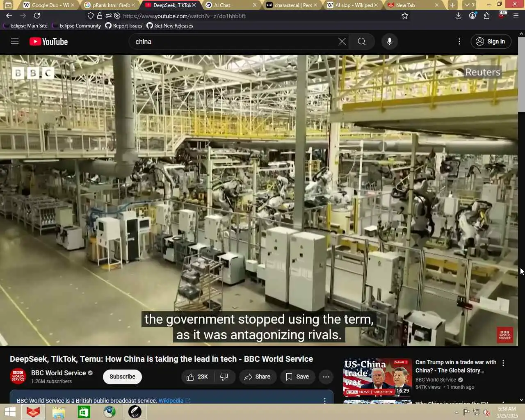Viewport: 525px width, 420px height.
Task: Share the video
Action: (257, 377)
